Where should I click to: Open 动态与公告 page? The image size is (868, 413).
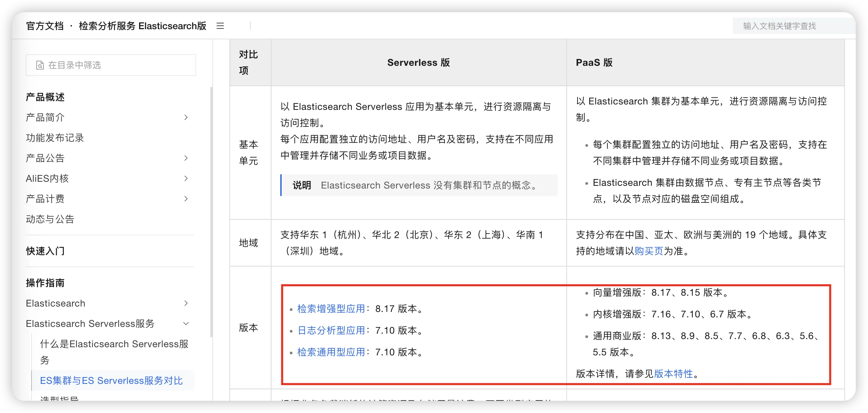click(50, 219)
